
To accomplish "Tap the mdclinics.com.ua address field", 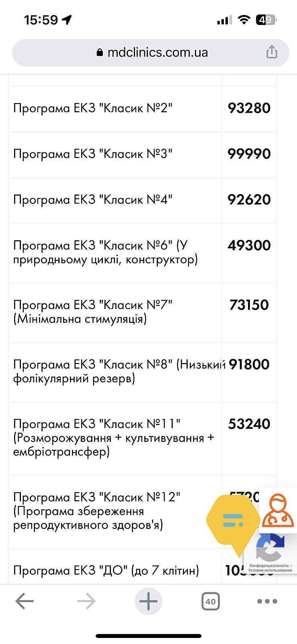I will pos(158,53).
